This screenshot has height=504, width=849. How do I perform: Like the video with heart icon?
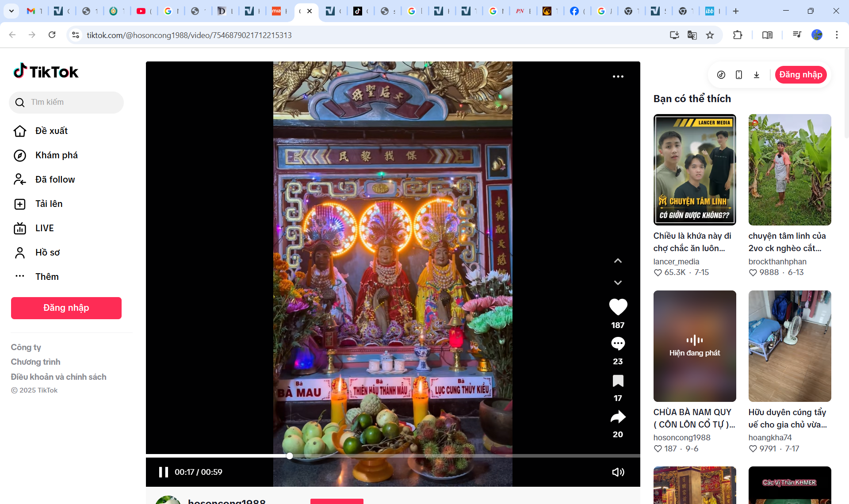click(618, 307)
